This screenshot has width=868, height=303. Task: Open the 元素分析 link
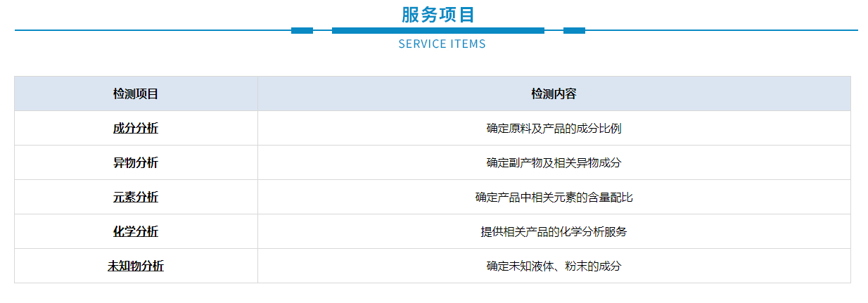[x=136, y=198]
